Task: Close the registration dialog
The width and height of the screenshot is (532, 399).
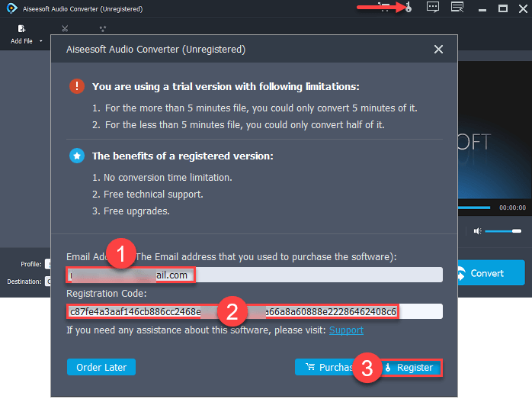Action: point(438,49)
